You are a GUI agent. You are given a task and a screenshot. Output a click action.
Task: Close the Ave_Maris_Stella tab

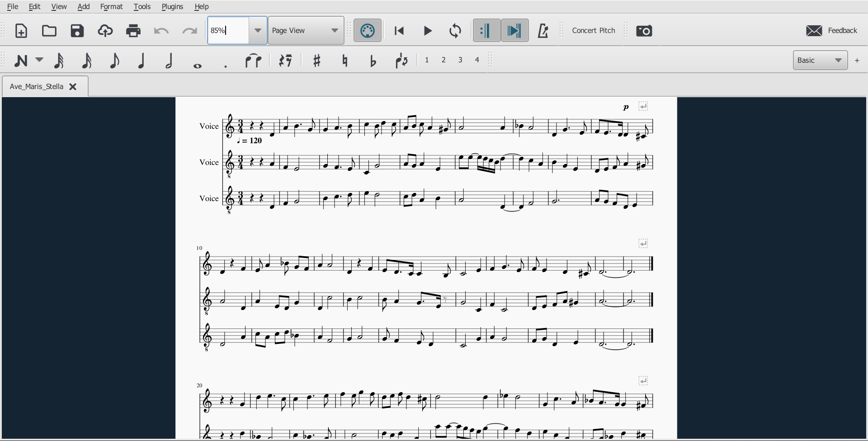point(73,87)
